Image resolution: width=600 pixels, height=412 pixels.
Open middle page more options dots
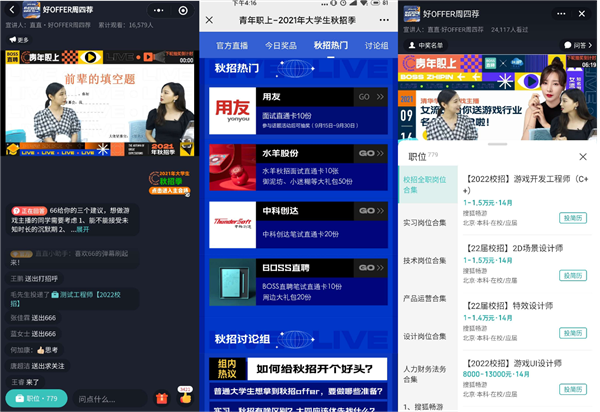point(384,20)
